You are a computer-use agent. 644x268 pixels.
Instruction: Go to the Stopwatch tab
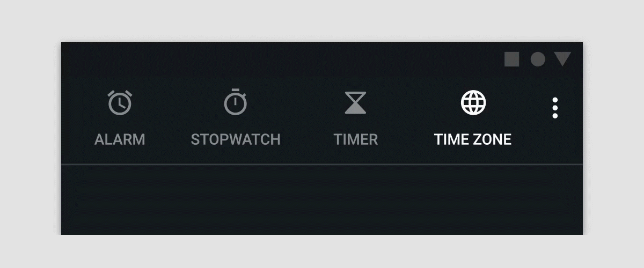[236, 118]
